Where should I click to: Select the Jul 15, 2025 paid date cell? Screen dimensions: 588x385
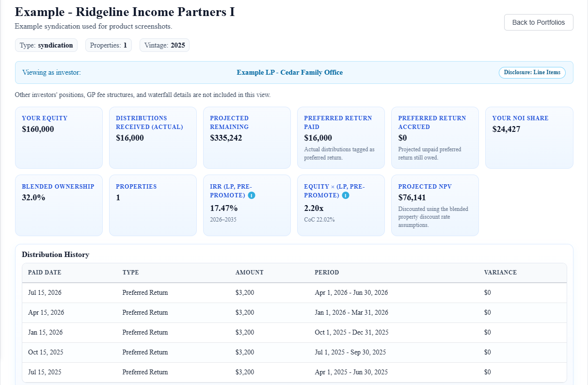[45, 372]
